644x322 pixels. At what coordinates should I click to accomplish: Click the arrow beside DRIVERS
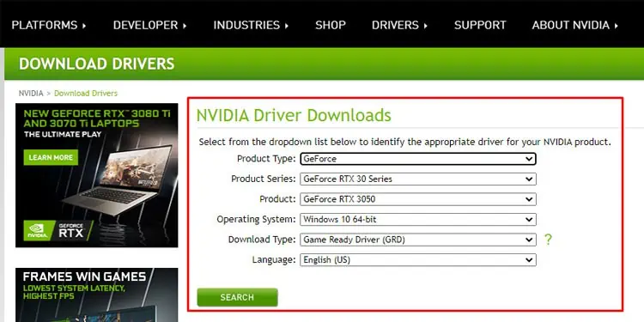[x=426, y=26]
